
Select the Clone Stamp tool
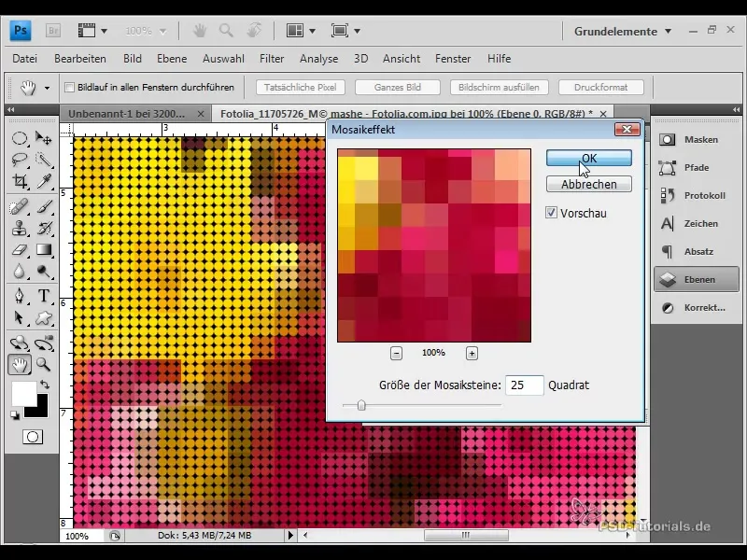point(20,229)
